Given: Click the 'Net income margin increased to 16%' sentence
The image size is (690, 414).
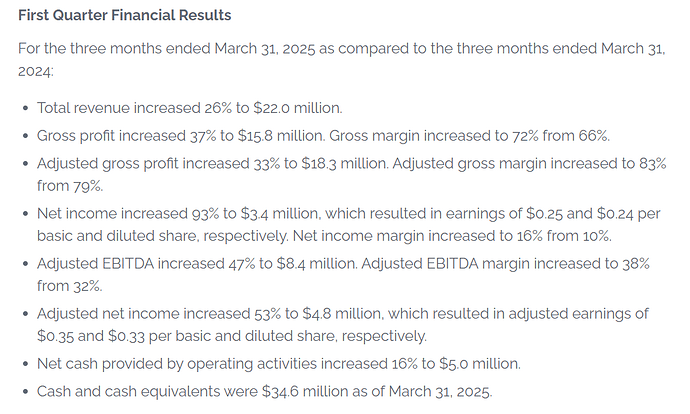Looking at the screenshot, I should pyautogui.click(x=452, y=236).
